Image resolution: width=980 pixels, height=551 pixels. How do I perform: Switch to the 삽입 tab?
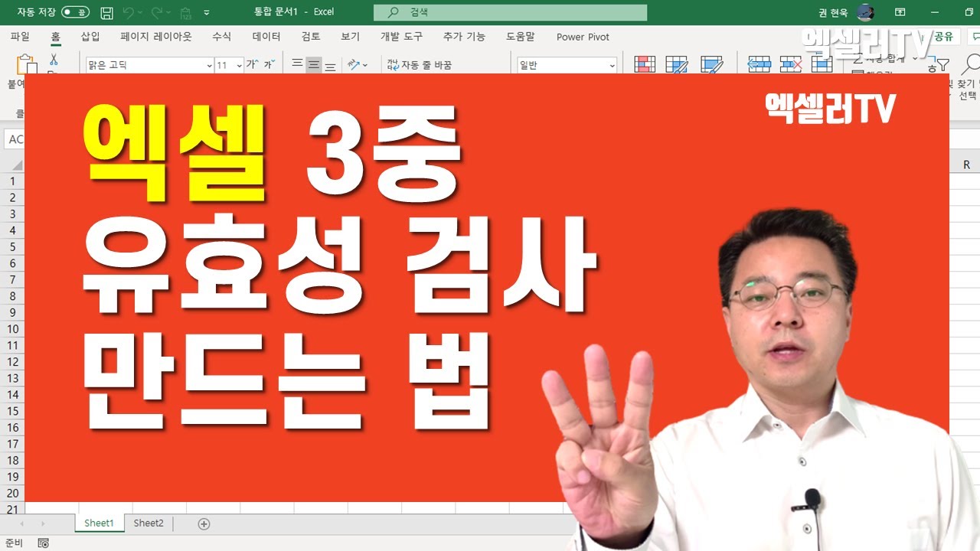click(90, 37)
